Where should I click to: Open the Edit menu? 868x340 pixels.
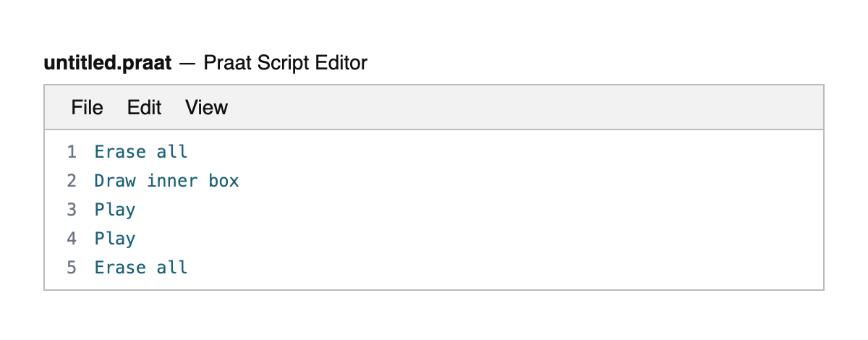click(144, 108)
